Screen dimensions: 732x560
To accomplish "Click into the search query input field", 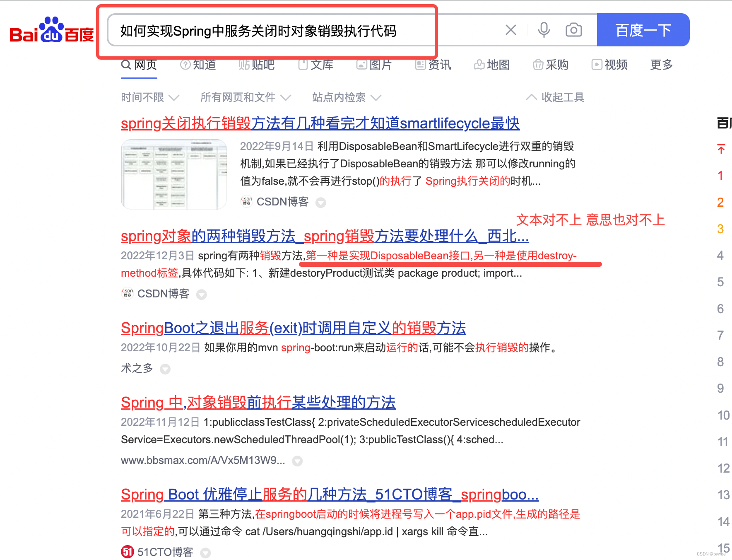I will click(x=306, y=30).
